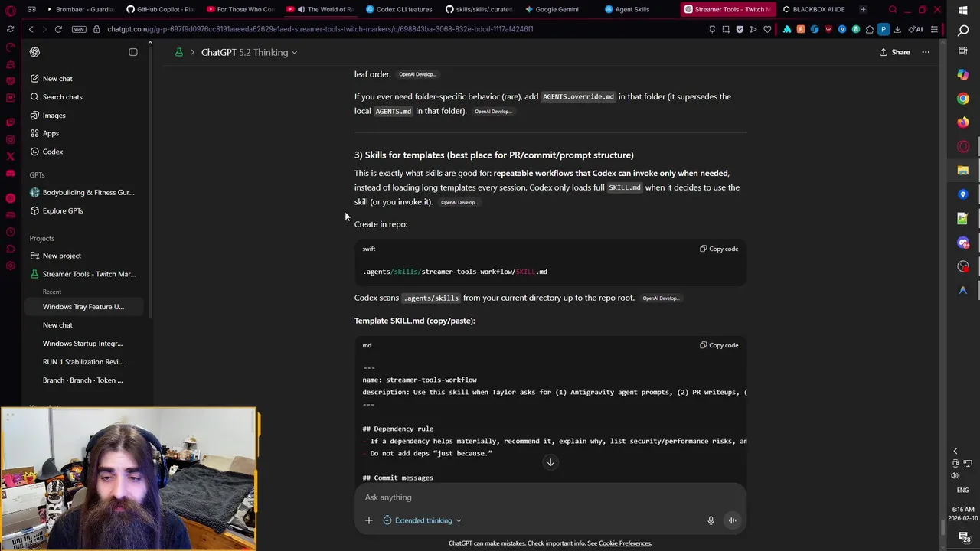Open the RUN 1 Stabilization Review chat
The width and height of the screenshot is (980, 551).
click(x=83, y=362)
